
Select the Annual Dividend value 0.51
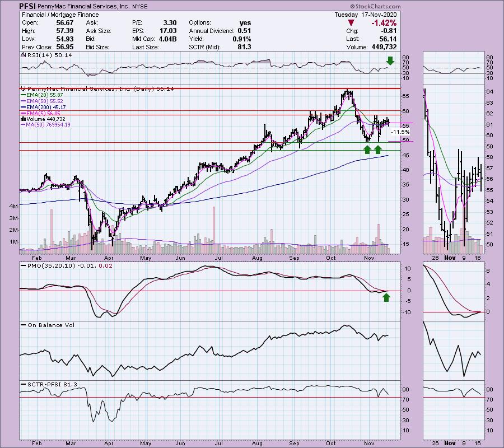pos(244,31)
